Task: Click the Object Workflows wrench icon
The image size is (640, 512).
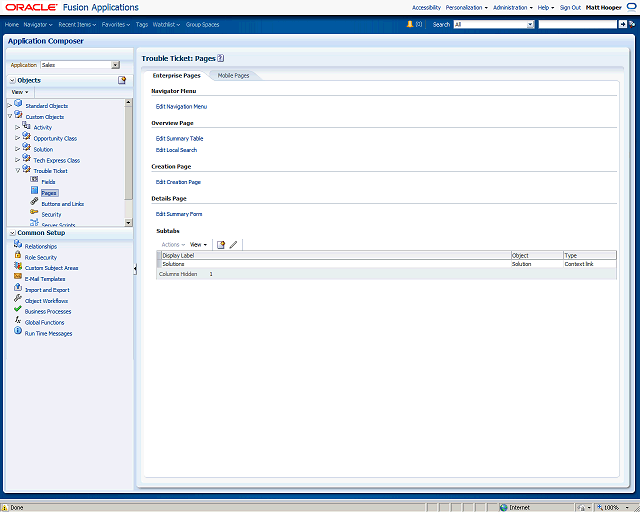Action: [x=18, y=298]
